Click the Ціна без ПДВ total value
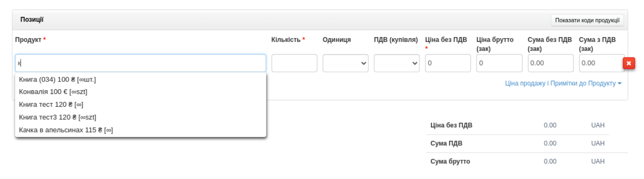Image resolution: width=644 pixels, height=179 pixels. 550,125
